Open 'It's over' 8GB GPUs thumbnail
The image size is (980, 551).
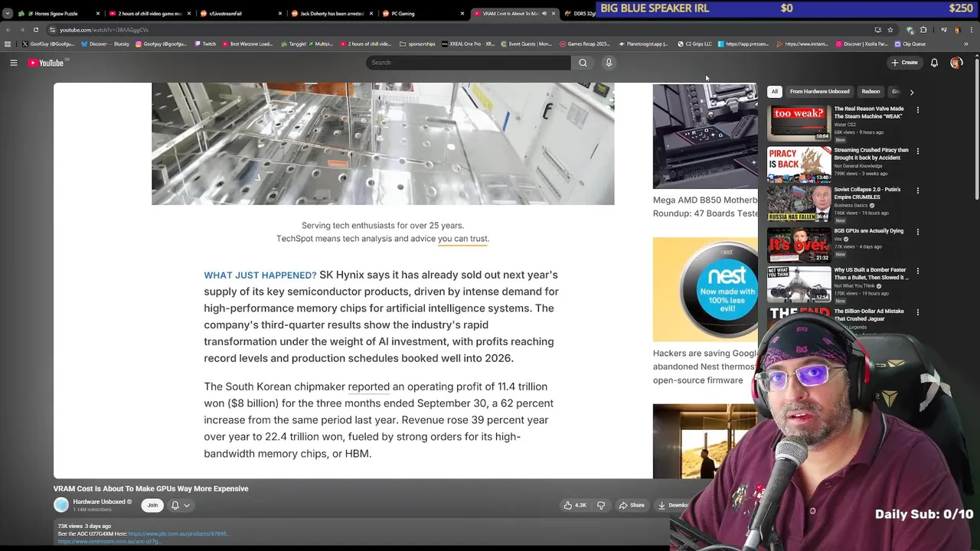799,245
